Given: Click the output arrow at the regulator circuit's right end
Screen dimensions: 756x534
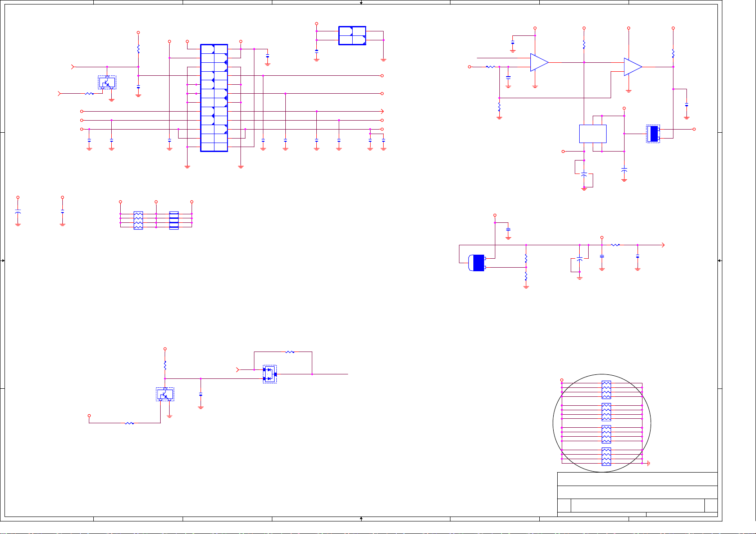Looking at the screenshot, I should (x=662, y=245).
